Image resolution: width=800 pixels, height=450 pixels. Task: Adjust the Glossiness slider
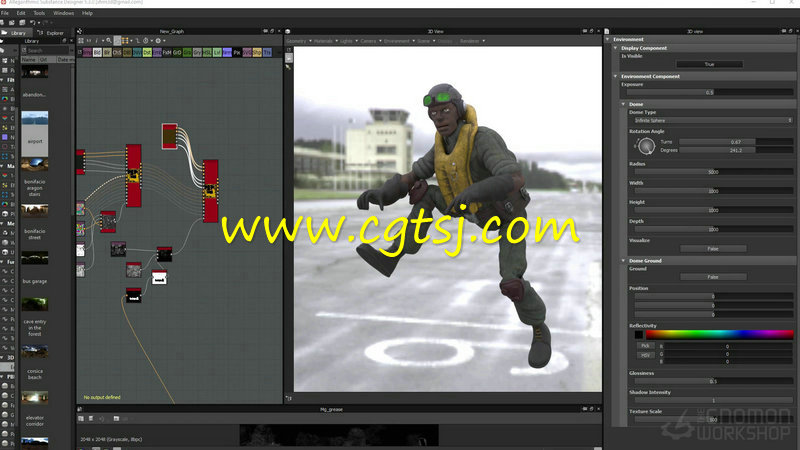[713, 381]
